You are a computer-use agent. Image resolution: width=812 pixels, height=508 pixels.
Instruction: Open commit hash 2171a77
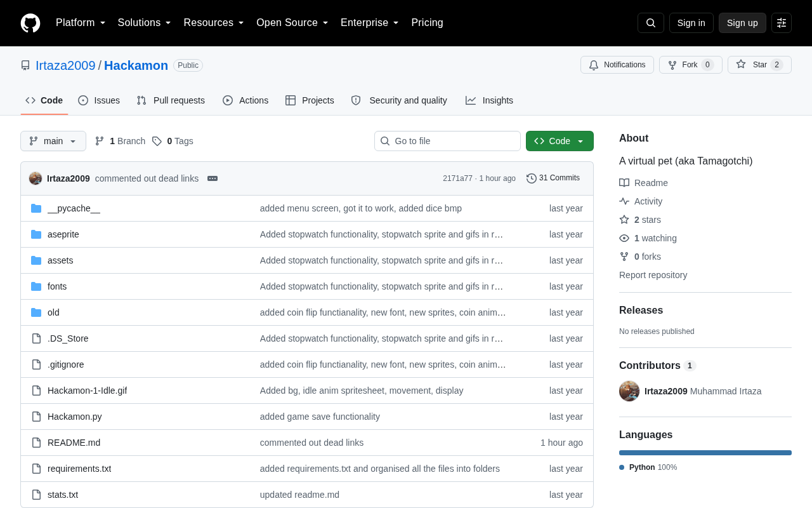[x=457, y=178]
